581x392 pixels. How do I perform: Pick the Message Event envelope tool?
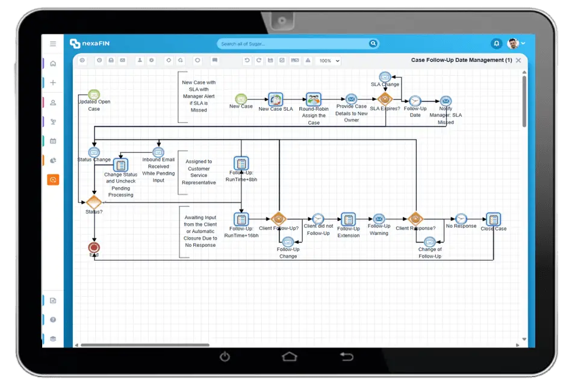[122, 60]
